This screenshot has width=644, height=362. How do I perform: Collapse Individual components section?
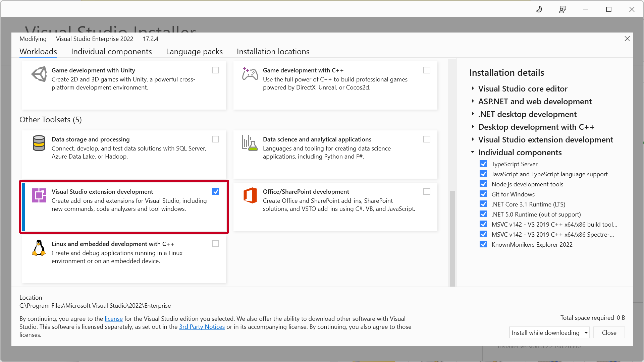coord(473,152)
